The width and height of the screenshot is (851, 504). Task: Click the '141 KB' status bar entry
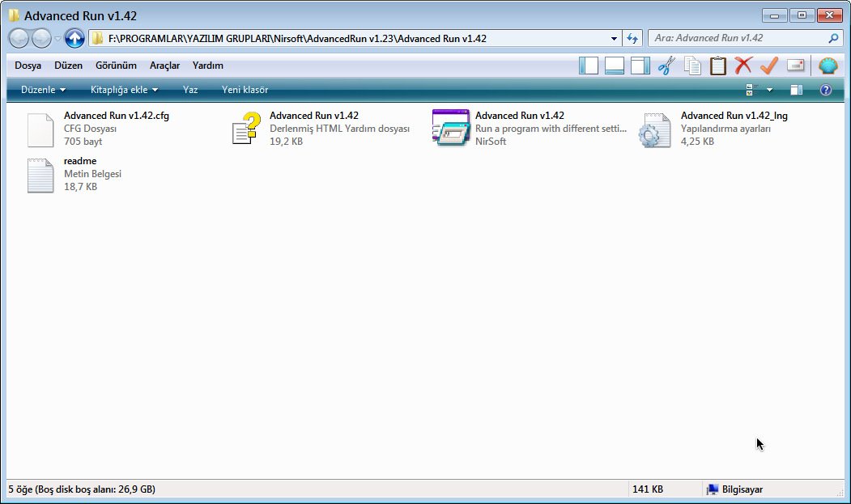[x=648, y=489]
